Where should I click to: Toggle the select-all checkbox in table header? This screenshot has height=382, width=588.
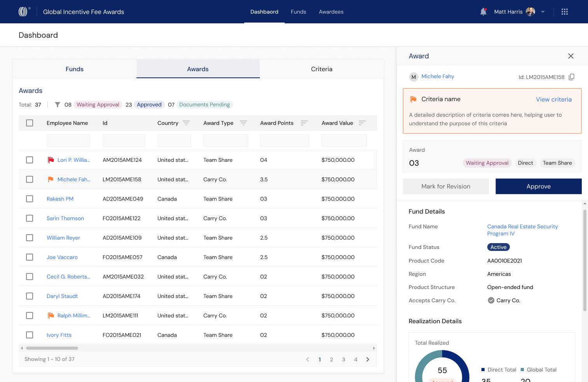(x=30, y=123)
